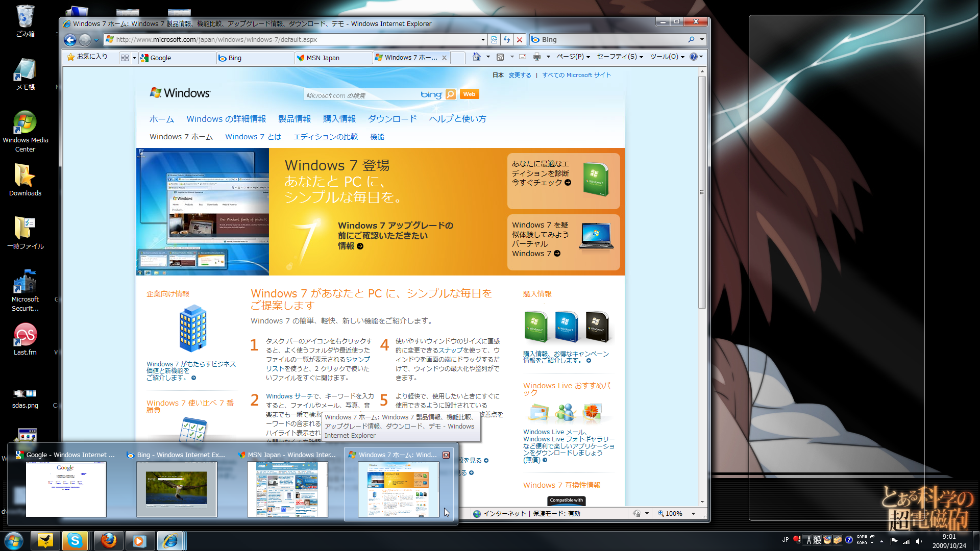Click the orange Bing search magnifier button
The height and width of the screenshot is (551, 980).
tap(450, 94)
